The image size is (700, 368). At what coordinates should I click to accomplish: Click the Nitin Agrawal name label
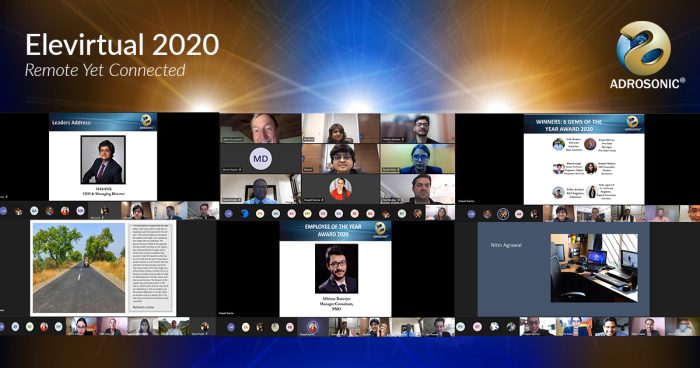[x=506, y=245]
